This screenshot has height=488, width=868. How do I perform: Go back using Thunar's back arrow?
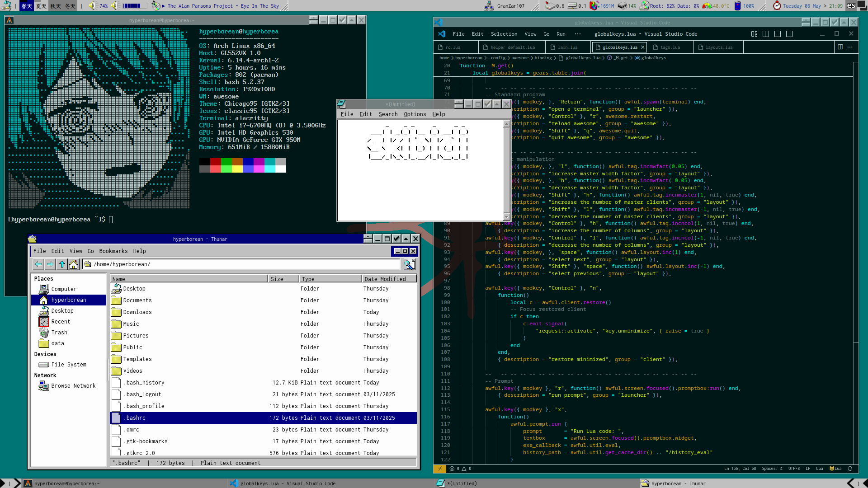[38, 264]
